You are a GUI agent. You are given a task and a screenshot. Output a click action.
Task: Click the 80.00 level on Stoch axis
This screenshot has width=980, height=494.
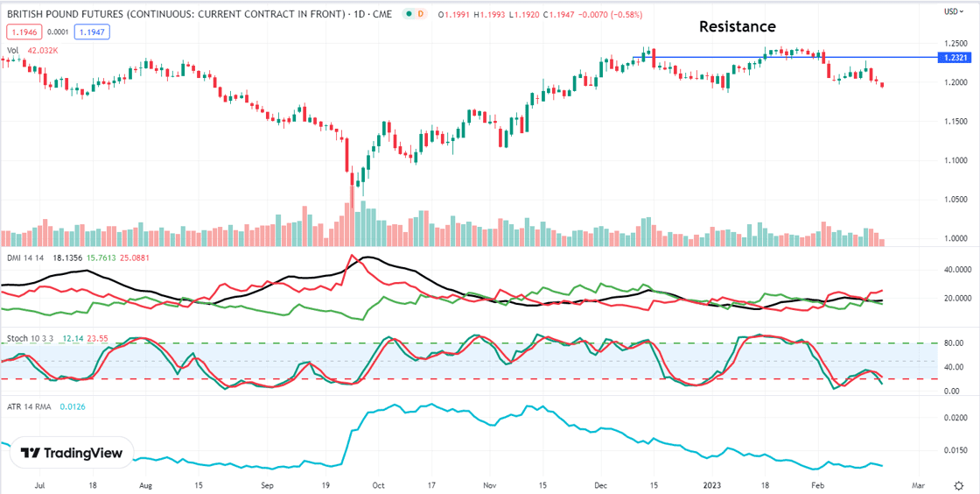952,342
